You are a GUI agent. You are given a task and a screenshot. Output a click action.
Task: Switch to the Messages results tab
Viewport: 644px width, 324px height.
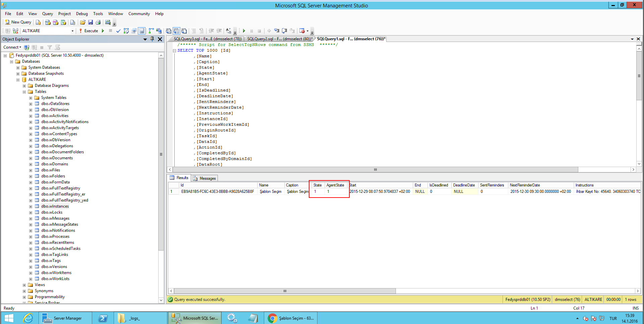pos(205,178)
